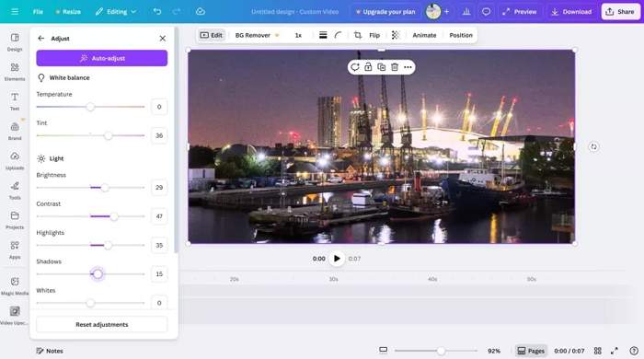Open the Flip option
The height and width of the screenshot is (359, 644).
(374, 35)
